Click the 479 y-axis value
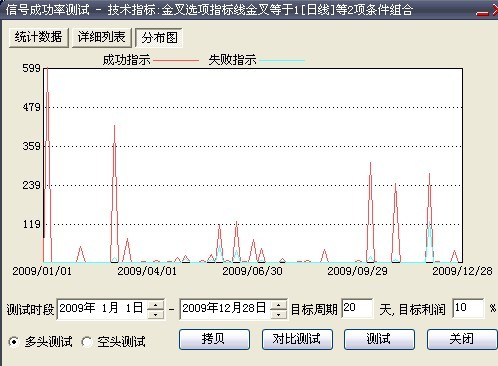Screen dimensions: 498x366 pos(31,107)
